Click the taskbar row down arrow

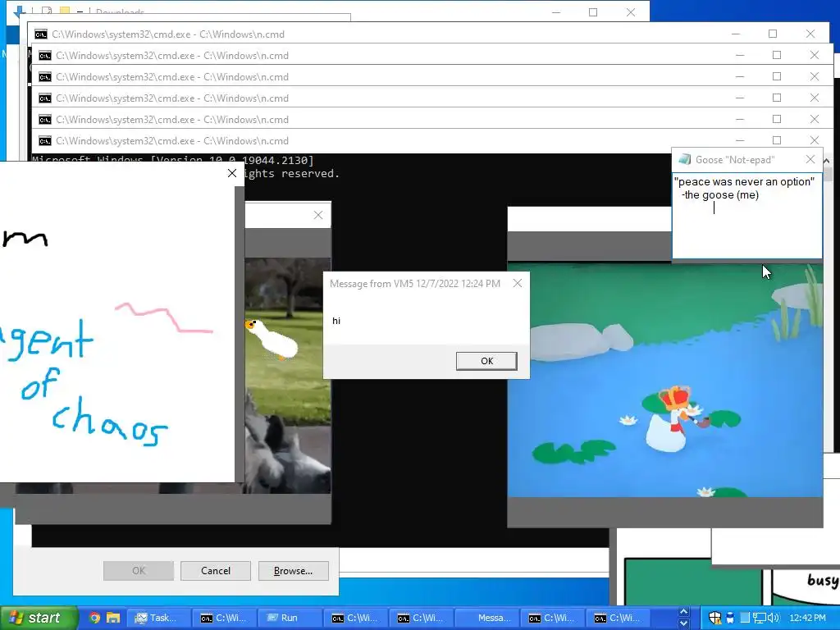click(683, 623)
